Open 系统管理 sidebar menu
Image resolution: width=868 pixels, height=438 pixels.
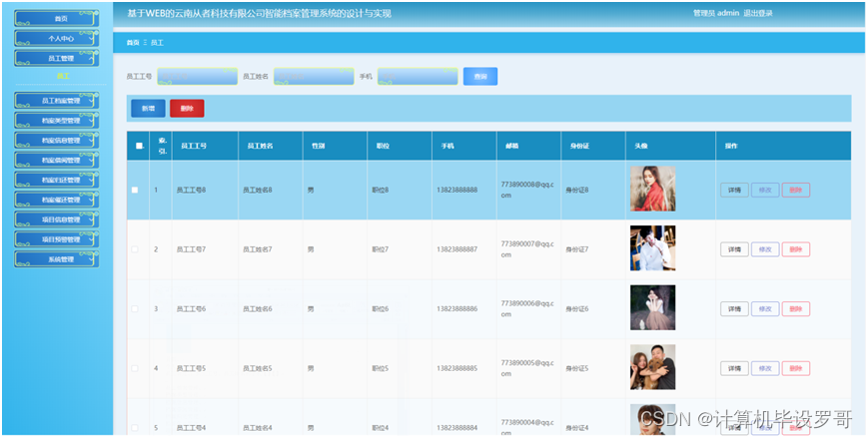[x=57, y=259]
